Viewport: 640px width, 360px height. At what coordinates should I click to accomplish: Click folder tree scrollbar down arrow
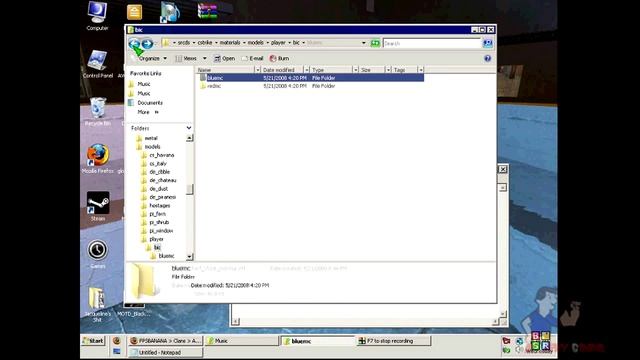click(189, 257)
